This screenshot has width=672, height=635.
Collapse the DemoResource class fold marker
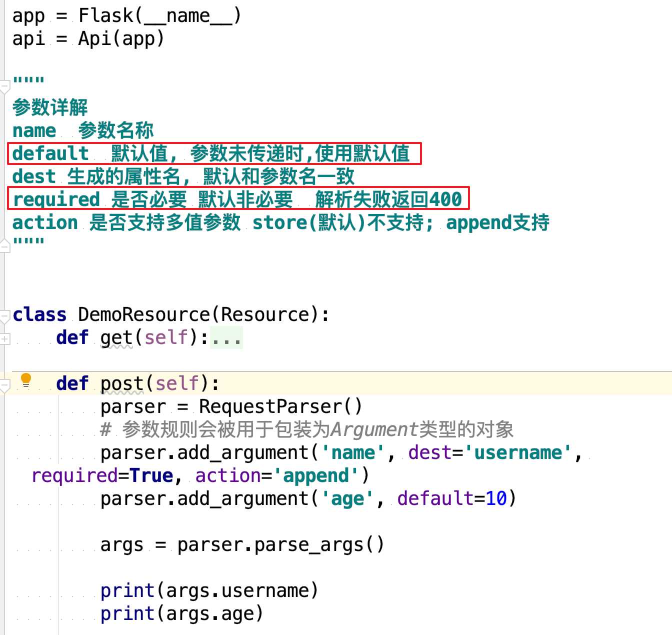pos(4,316)
